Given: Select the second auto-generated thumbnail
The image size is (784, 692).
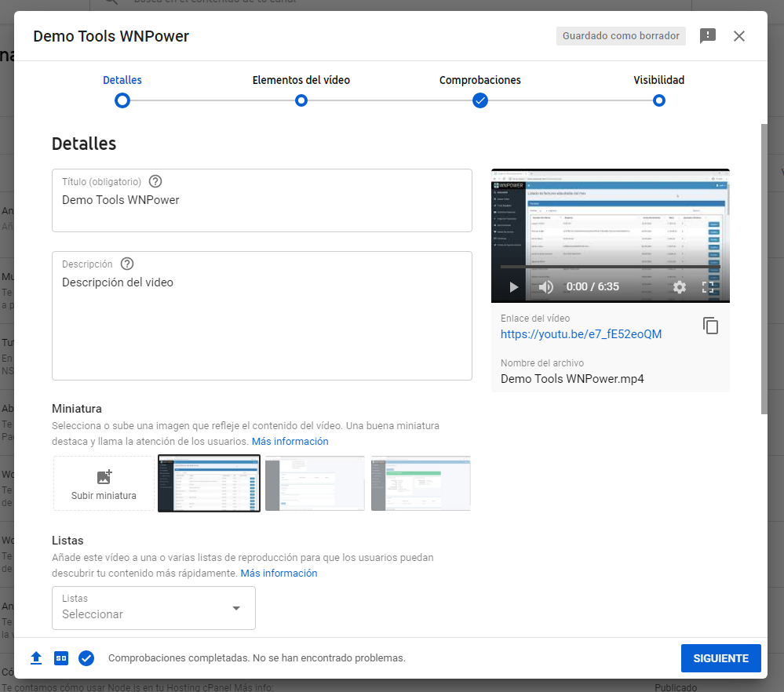Looking at the screenshot, I should (x=315, y=483).
